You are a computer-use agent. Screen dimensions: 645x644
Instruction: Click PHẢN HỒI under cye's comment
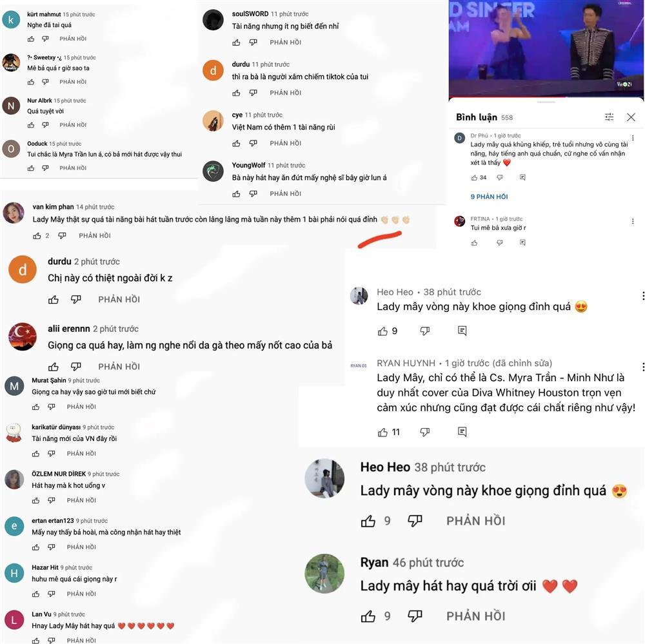pos(286,143)
